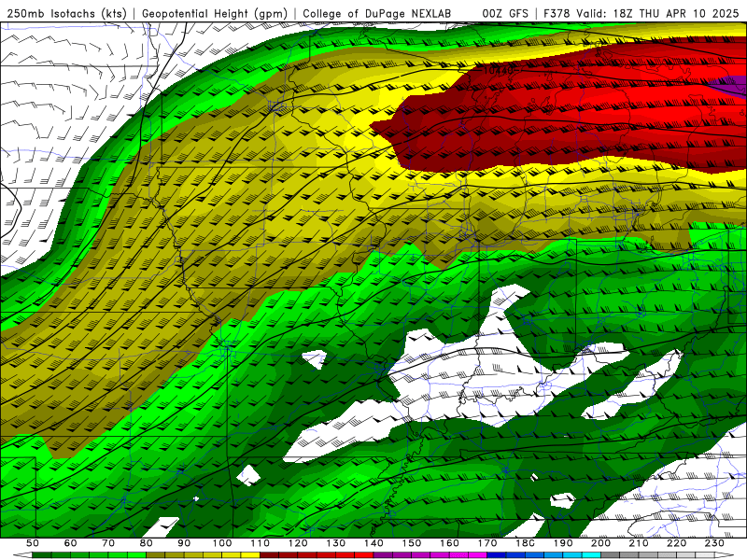The image size is (747, 560).
Task: Click the '130' label on the color scale
Action: (x=336, y=543)
